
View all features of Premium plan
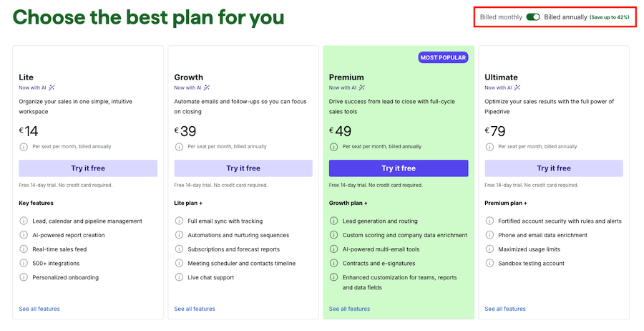pyautogui.click(x=349, y=309)
